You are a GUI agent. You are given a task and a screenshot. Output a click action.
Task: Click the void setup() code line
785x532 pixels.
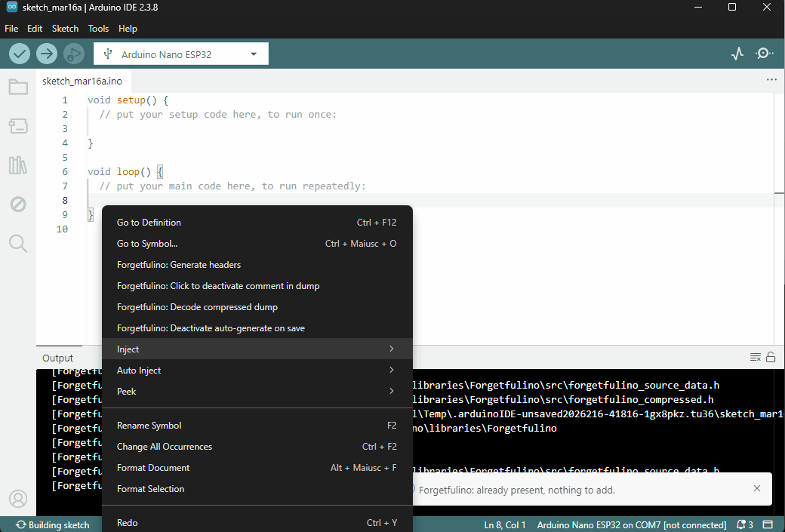pyautogui.click(x=128, y=100)
